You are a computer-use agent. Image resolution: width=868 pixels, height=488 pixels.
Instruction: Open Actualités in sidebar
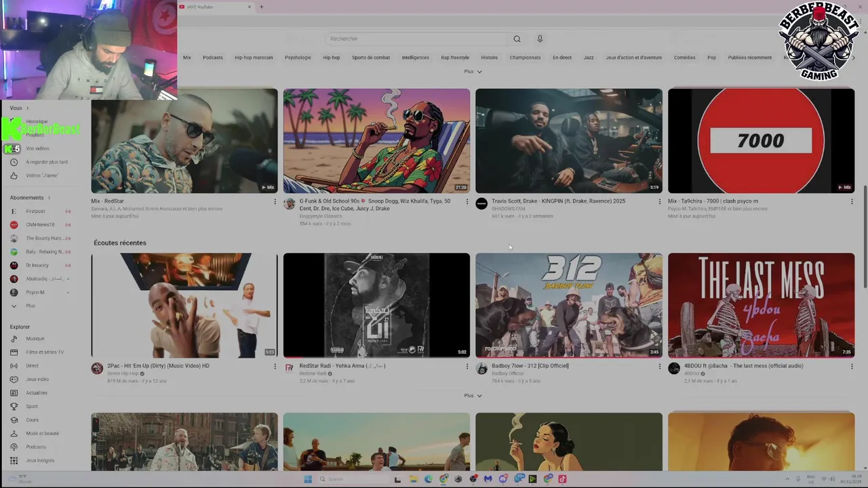37,392
